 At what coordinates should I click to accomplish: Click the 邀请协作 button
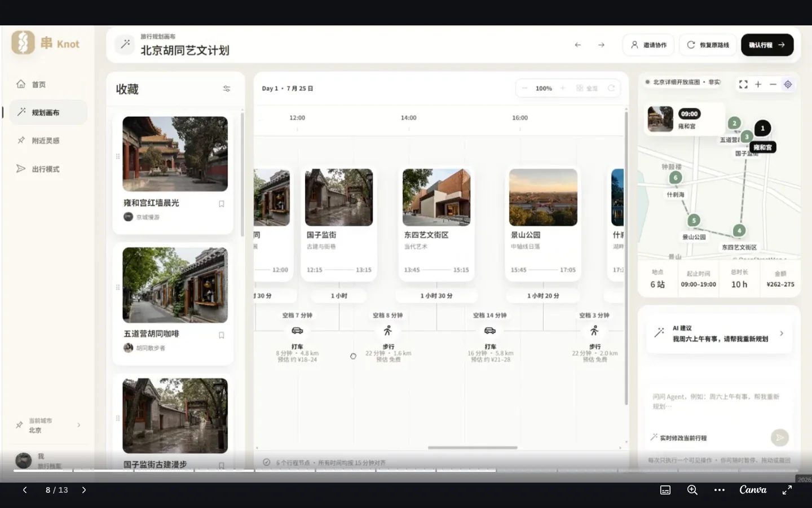(x=648, y=45)
